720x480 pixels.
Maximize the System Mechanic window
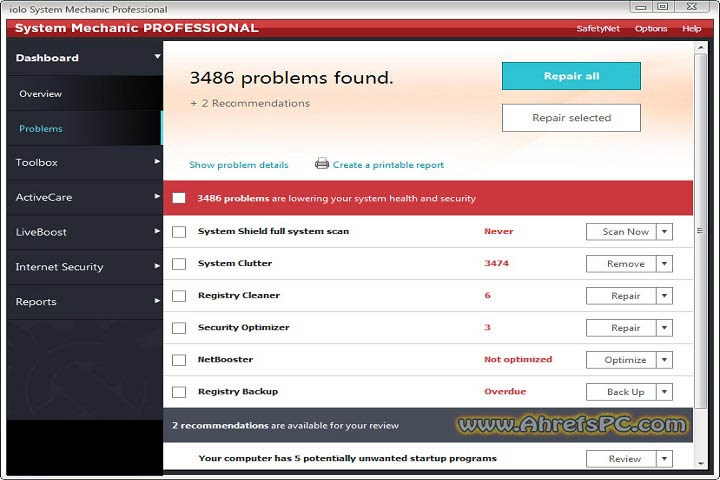pyautogui.click(x=663, y=6)
